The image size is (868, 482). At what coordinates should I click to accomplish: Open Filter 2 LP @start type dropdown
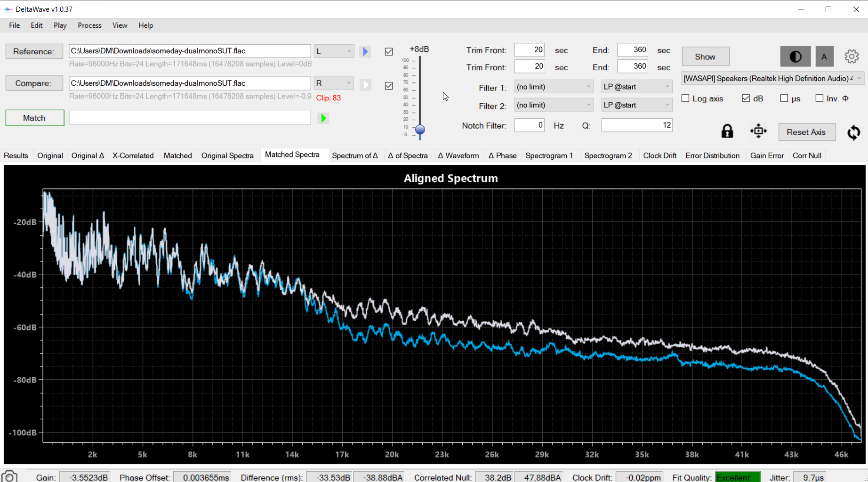coord(637,105)
